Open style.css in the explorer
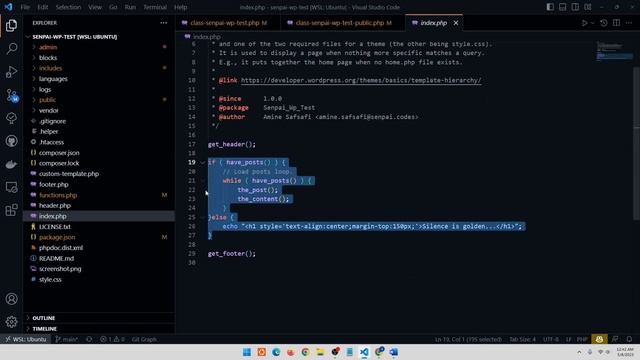Image resolution: width=640 pixels, height=360 pixels. click(x=50, y=280)
